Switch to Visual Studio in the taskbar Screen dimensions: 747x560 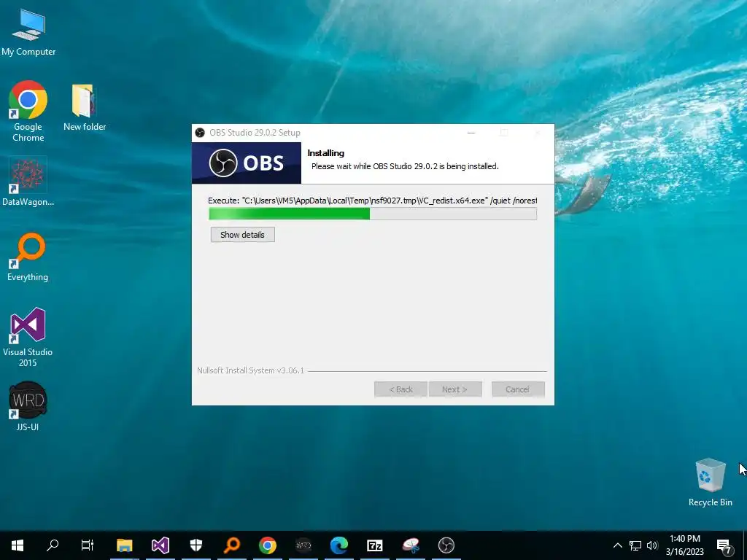pos(160,545)
